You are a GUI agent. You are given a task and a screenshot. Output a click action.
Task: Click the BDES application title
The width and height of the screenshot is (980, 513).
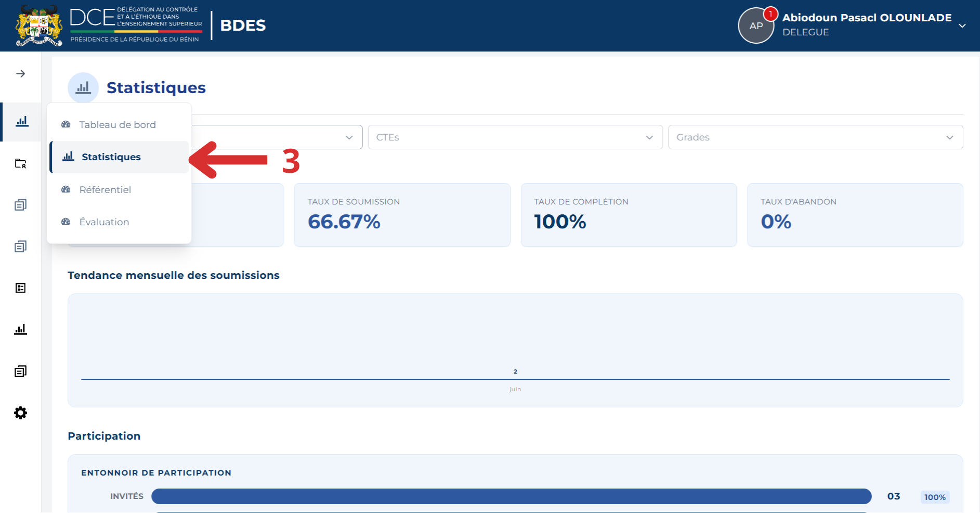click(x=243, y=25)
